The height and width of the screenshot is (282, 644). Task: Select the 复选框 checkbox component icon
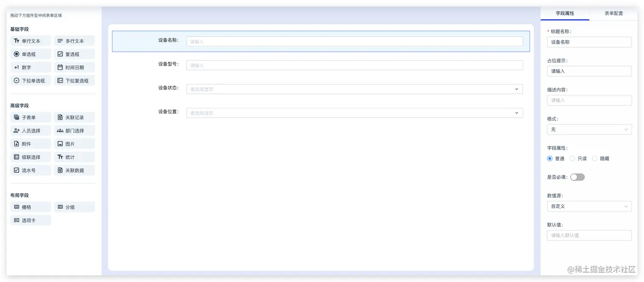pos(60,54)
